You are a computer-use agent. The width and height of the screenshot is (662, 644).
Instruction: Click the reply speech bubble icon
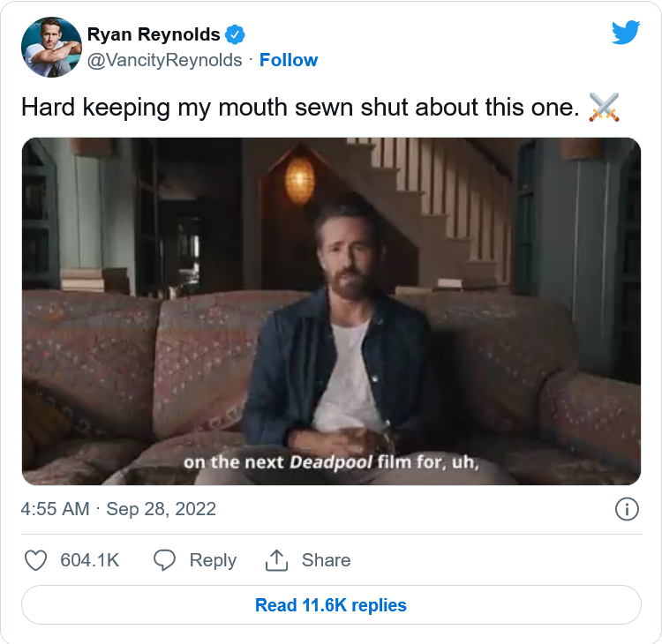164,560
